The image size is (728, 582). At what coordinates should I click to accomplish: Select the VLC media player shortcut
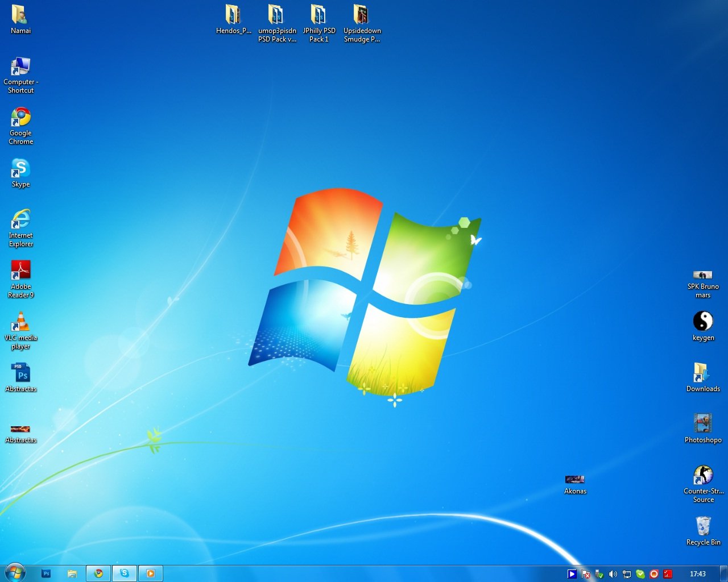pyautogui.click(x=20, y=322)
